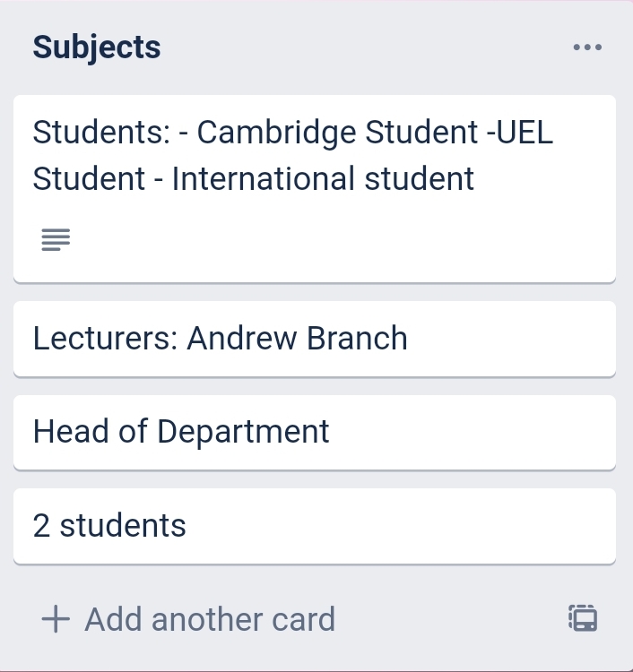Click the Add another card button
633x672 pixels.
pos(209,619)
